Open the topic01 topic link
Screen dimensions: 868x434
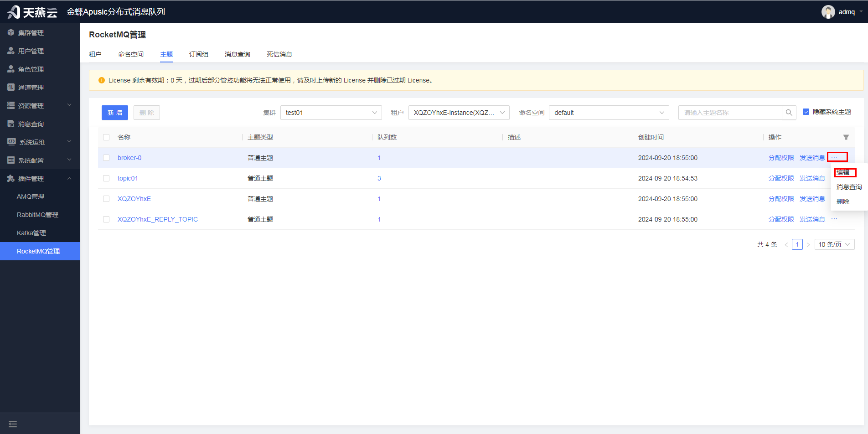(128, 178)
